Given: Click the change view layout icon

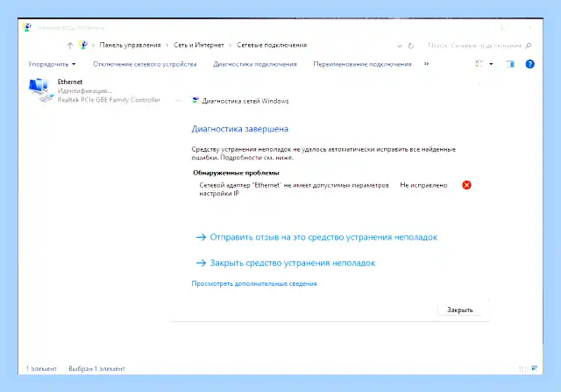Looking at the screenshot, I should click(479, 64).
